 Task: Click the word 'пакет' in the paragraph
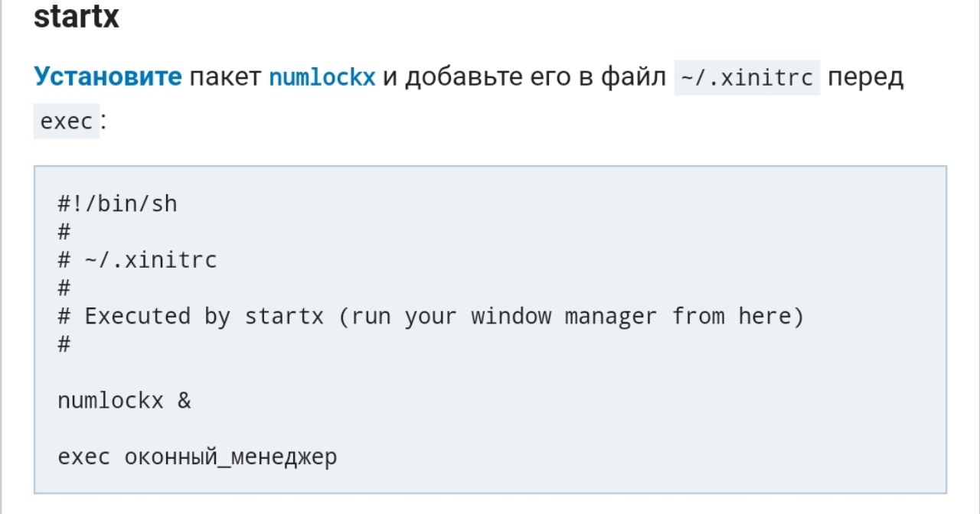click(x=225, y=77)
